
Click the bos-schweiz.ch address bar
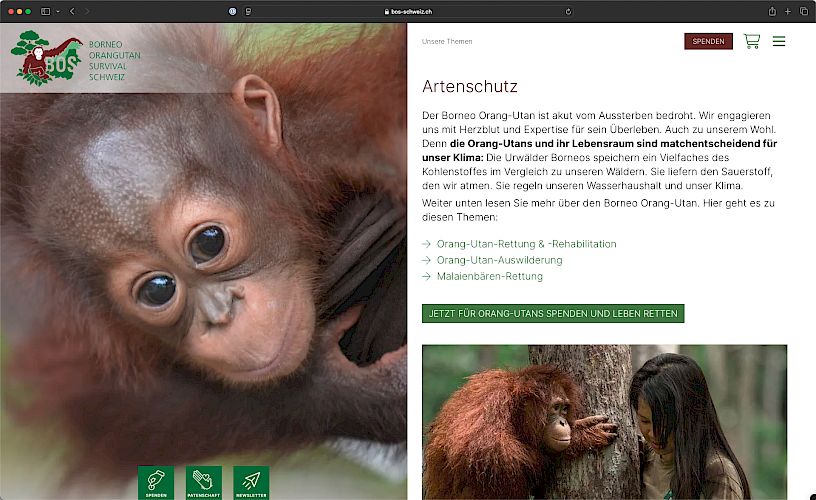(408, 11)
